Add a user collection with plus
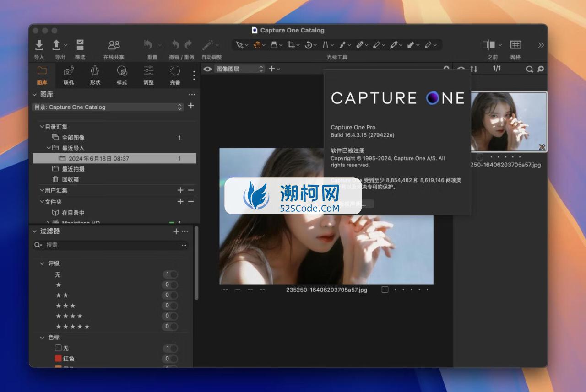586x392 pixels. point(180,190)
